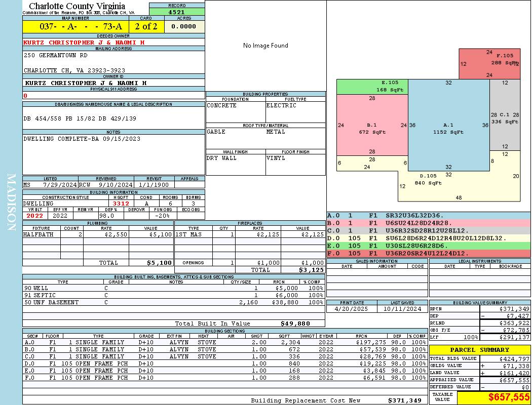Select the yellow PARCEL SUMMARY header

[480, 350]
